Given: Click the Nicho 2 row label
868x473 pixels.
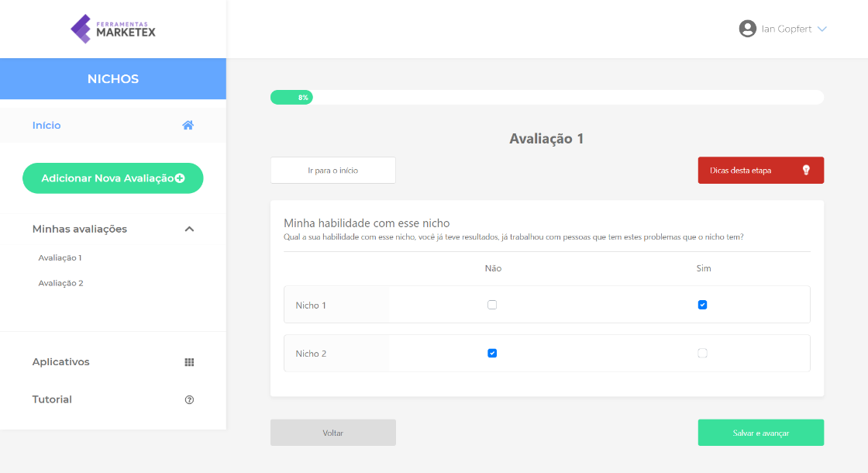Looking at the screenshot, I should (311, 354).
